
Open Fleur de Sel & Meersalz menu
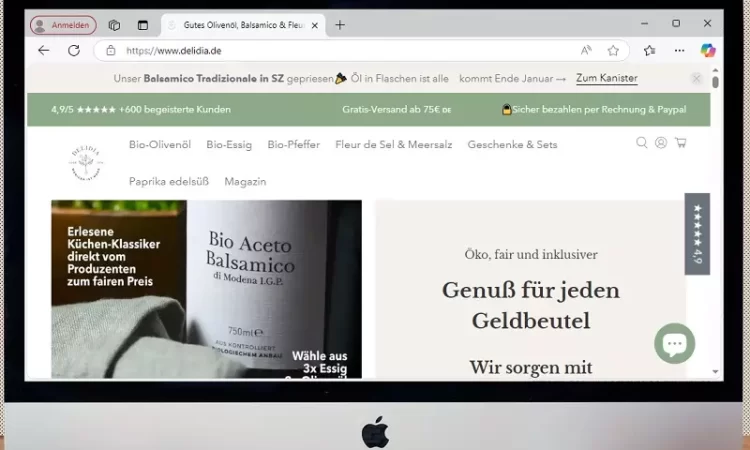click(394, 144)
